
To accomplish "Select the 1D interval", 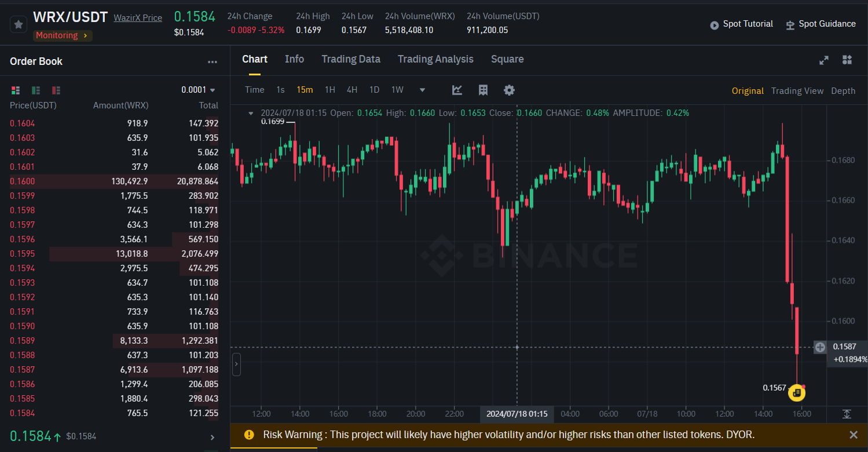I will 375,90.
